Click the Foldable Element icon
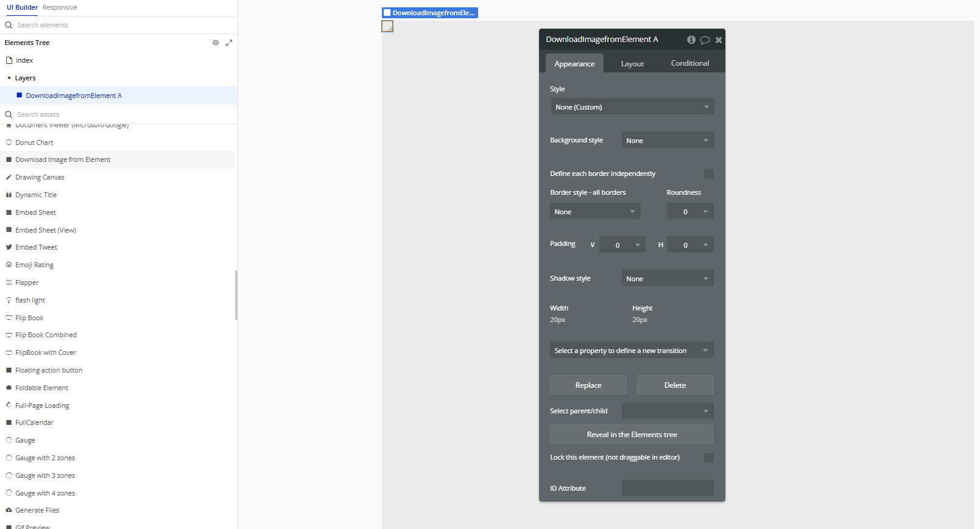The image size is (980, 529). coord(9,388)
